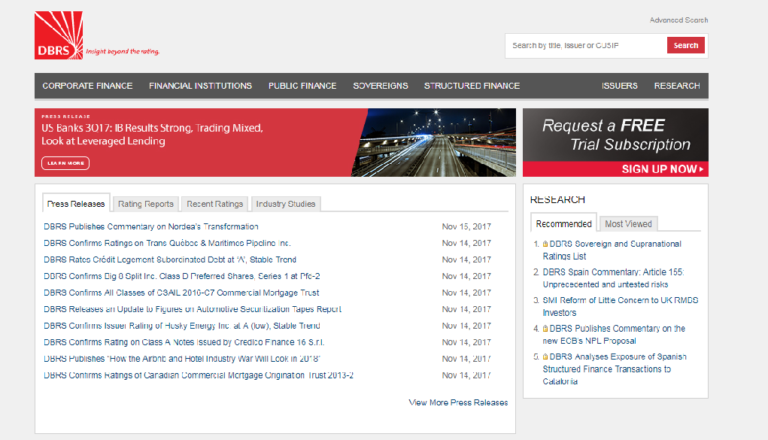The image size is (768, 440).
Task: Open Automotive Securitization Tapes Report link
Action: click(192, 309)
